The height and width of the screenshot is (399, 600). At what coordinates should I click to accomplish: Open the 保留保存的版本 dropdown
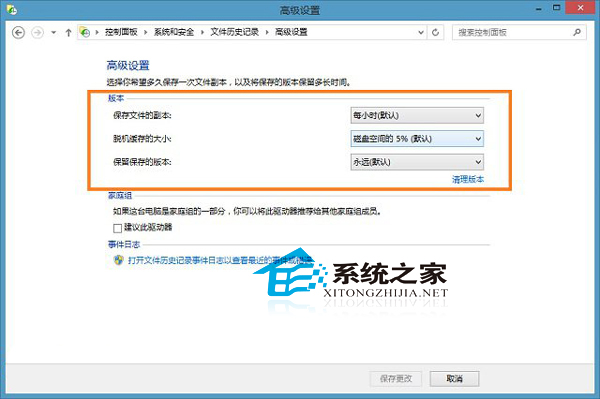(417, 162)
